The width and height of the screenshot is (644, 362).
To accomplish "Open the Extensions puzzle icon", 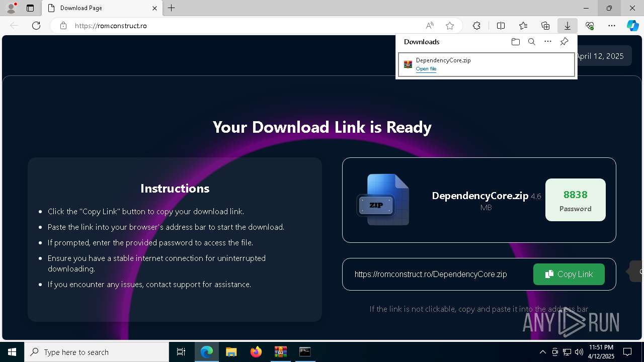I will point(476,26).
